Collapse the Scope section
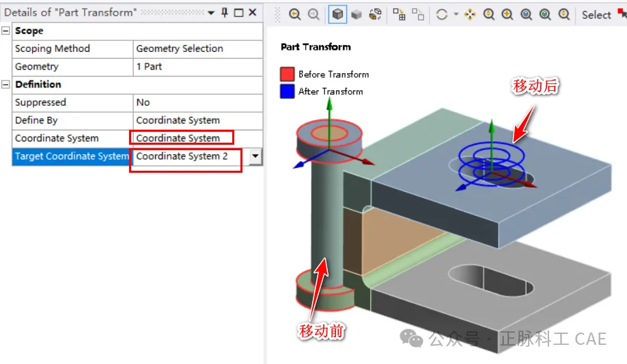 [x=6, y=31]
